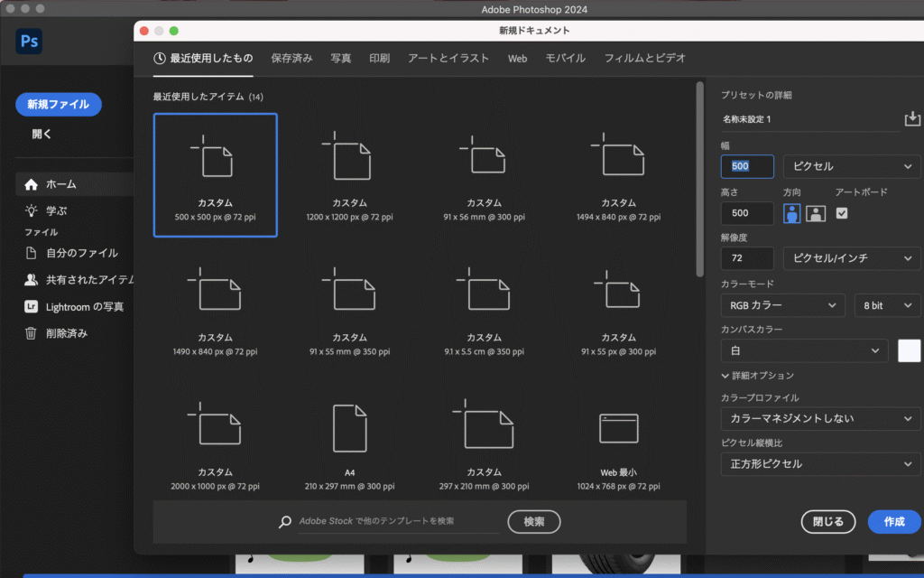Image resolution: width=924 pixels, height=578 pixels.
Task: Click the Photoshop Ps logo icon
Action: [29, 42]
